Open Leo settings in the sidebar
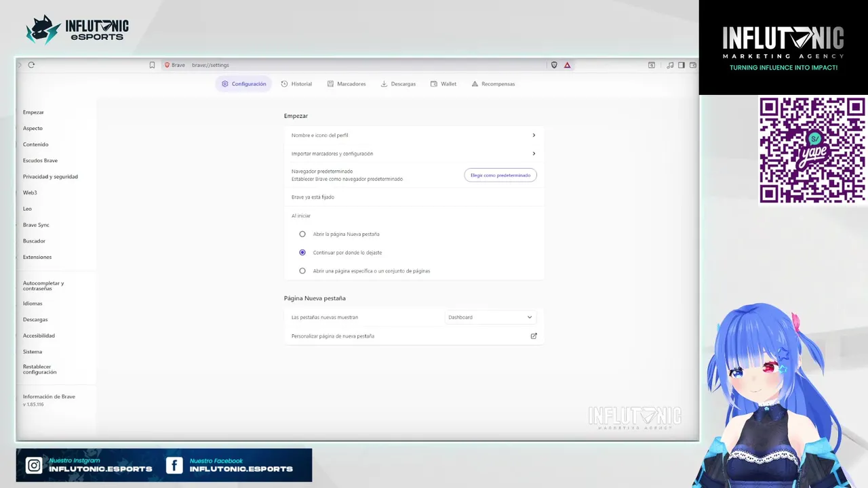This screenshot has width=868, height=488. [27, 209]
